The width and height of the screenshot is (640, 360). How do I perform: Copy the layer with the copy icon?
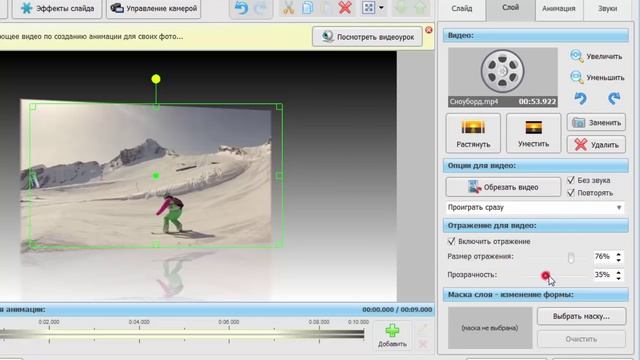(308, 8)
